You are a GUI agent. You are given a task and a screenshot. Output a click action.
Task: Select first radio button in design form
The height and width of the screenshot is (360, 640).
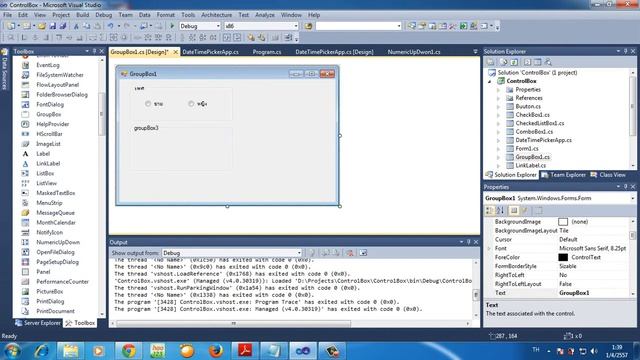click(148, 104)
